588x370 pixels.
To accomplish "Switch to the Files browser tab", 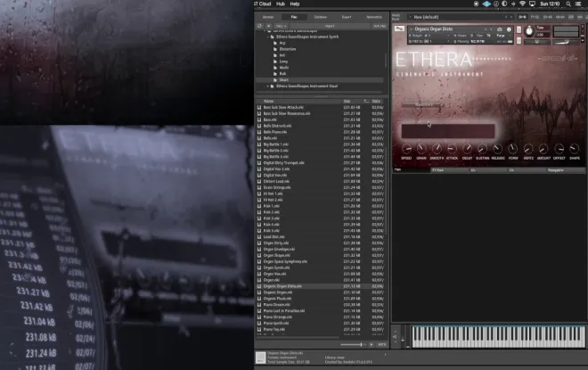I will [x=294, y=17].
